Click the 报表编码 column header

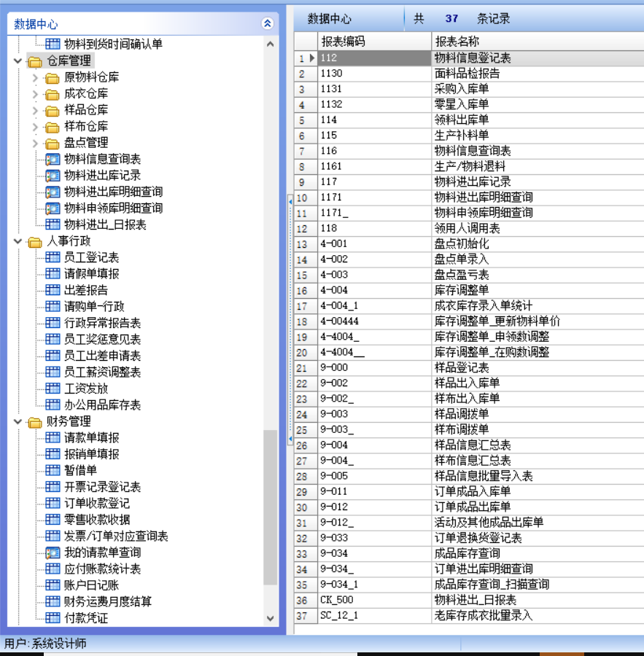click(374, 41)
